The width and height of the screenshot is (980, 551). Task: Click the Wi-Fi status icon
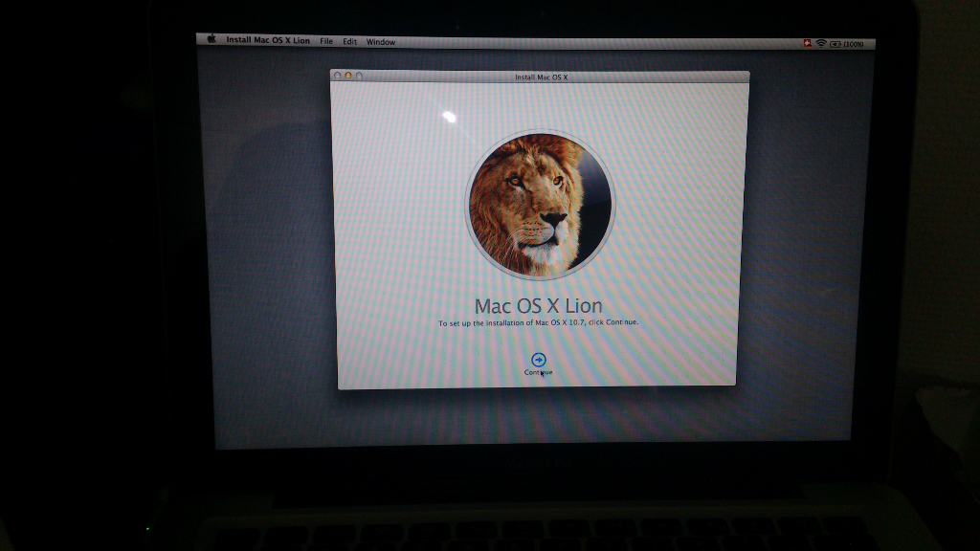(x=820, y=44)
